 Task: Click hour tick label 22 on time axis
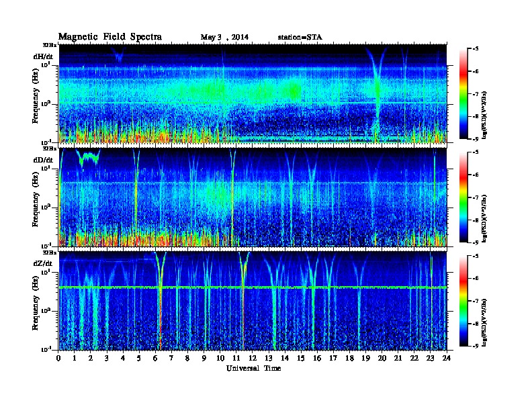pyautogui.click(x=414, y=358)
